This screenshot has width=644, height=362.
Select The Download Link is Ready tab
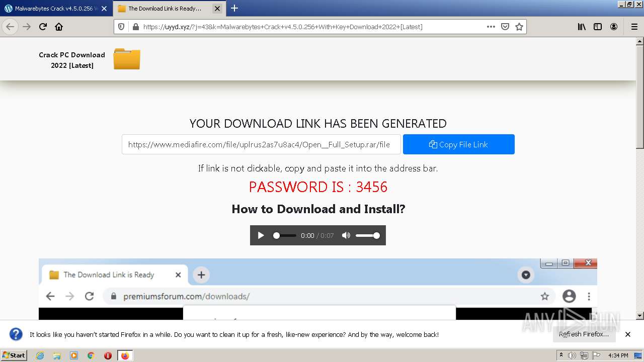click(170, 9)
